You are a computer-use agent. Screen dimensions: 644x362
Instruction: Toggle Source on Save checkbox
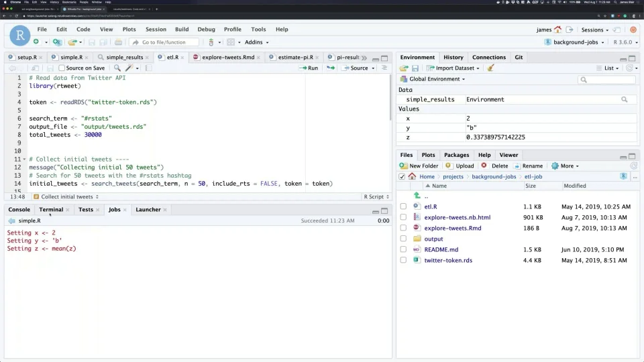[62, 68]
